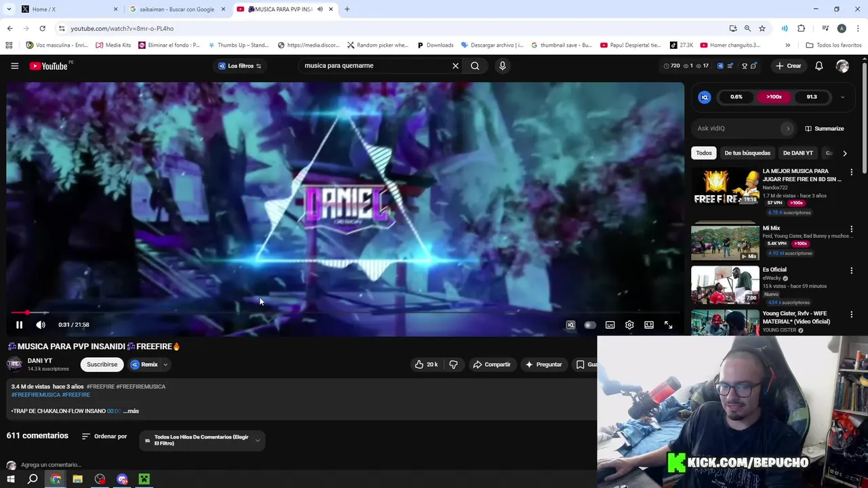
Task: Open the player settings gear
Action: pos(629,325)
